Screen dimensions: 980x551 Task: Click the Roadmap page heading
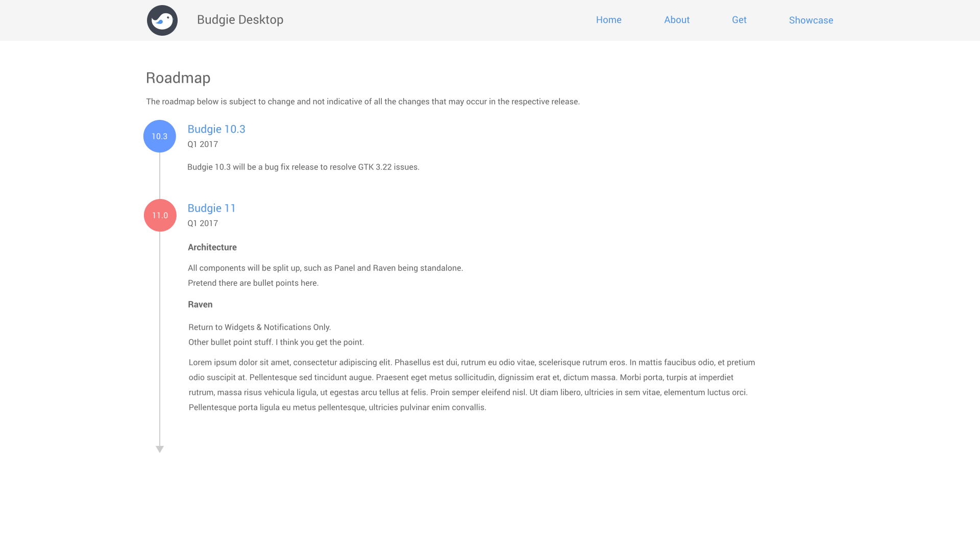[x=178, y=78]
